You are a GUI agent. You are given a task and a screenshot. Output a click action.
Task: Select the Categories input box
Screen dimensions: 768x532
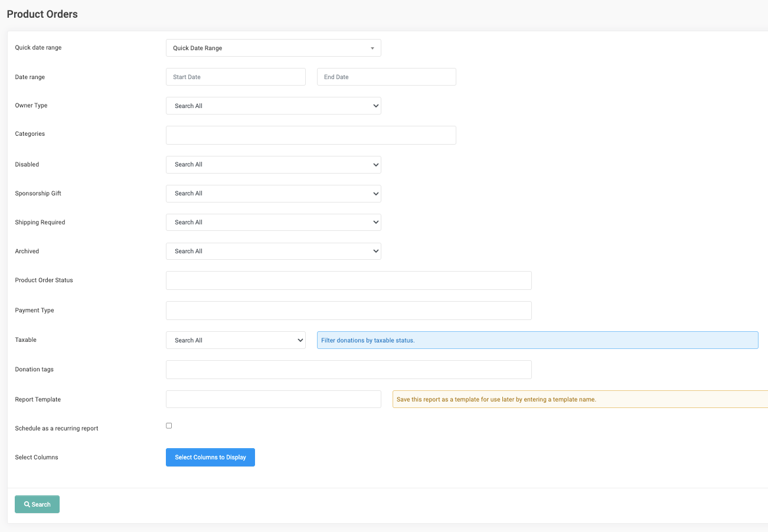tap(311, 135)
